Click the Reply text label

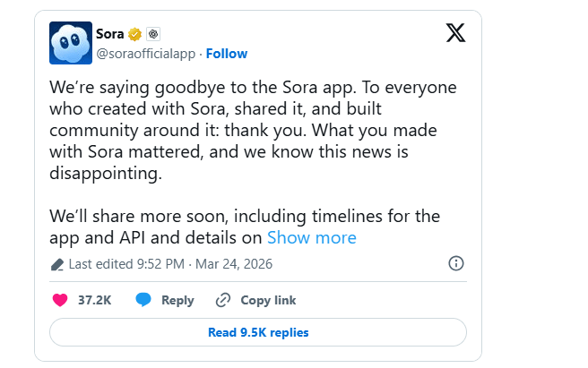pyautogui.click(x=177, y=301)
